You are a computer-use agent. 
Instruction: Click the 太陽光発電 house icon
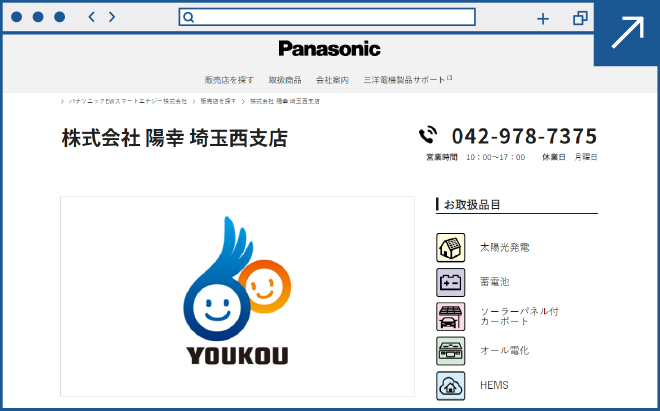pos(450,248)
